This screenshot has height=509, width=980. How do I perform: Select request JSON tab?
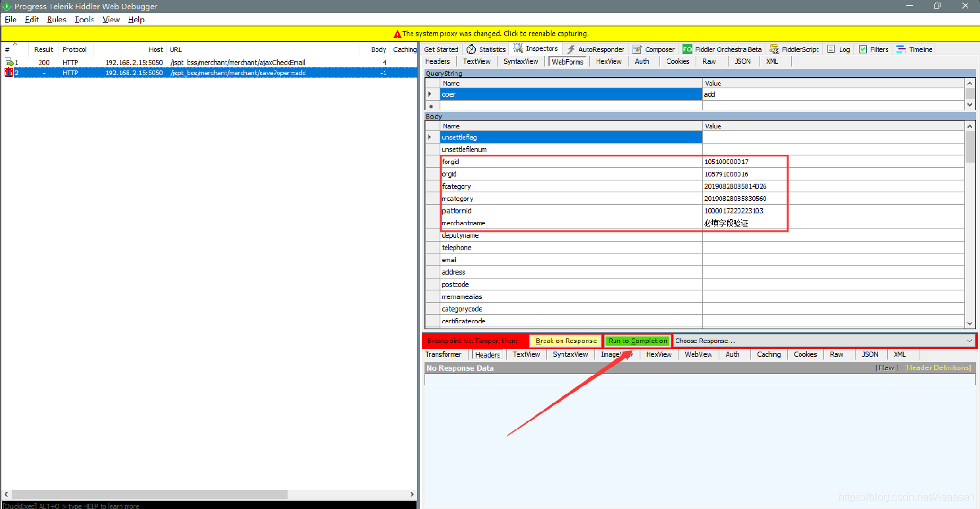click(742, 61)
